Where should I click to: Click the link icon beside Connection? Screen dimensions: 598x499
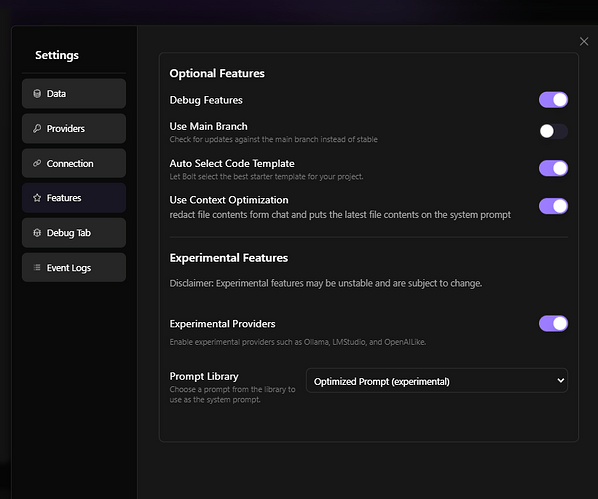[37, 163]
